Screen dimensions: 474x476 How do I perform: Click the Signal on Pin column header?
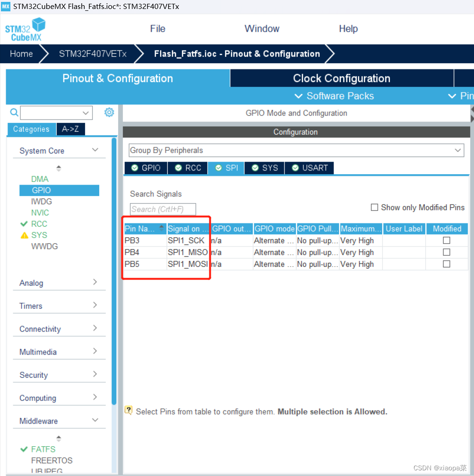[x=189, y=229]
